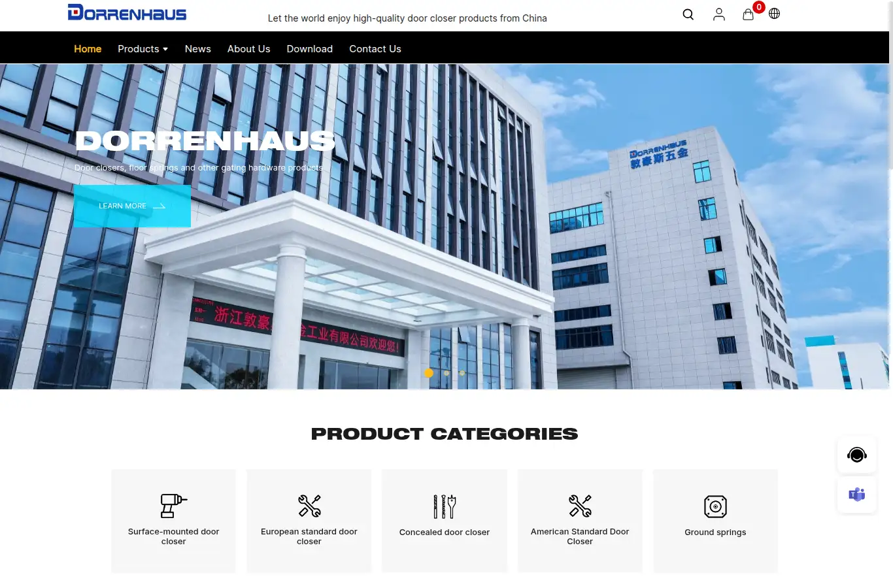Open the News menu item
This screenshot has height=588, width=893.
198,49
